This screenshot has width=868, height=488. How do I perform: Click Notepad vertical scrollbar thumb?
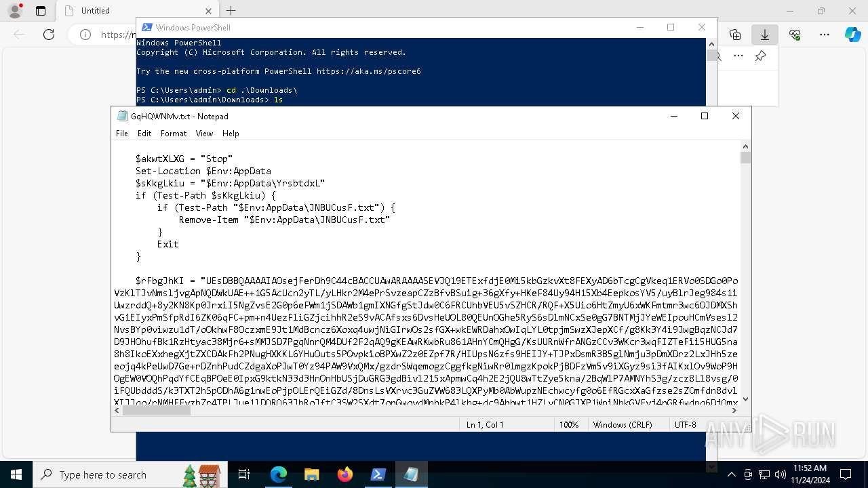(x=745, y=158)
